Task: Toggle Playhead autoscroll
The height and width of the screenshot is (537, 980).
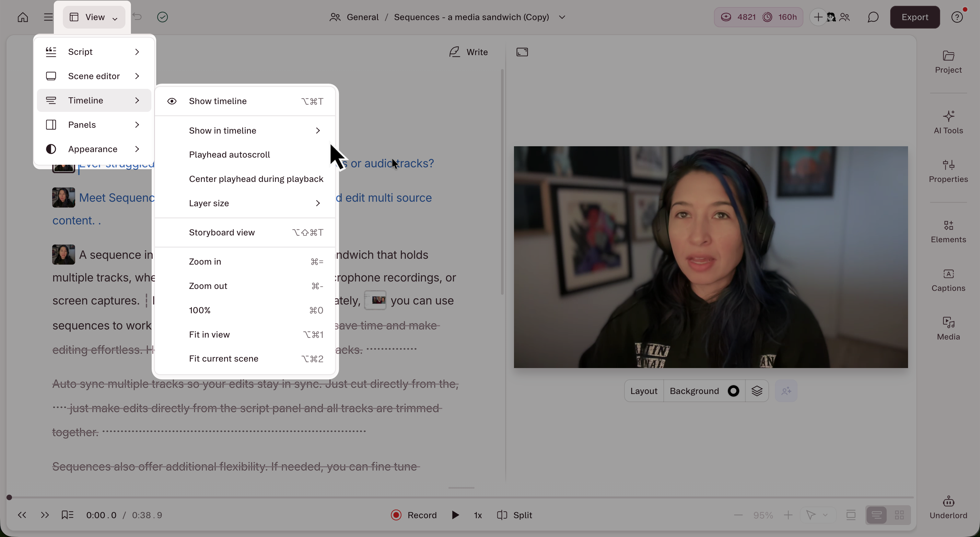Action: [245, 154]
